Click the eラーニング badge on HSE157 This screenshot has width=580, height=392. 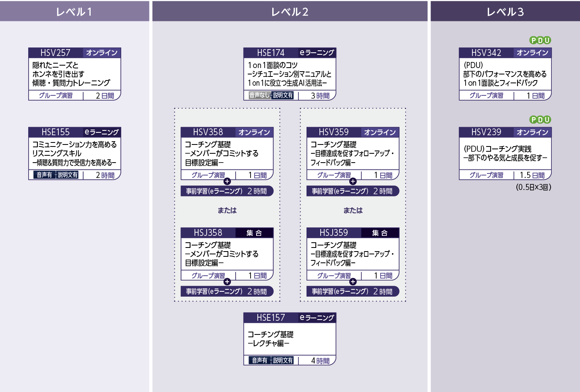coord(316,317)
